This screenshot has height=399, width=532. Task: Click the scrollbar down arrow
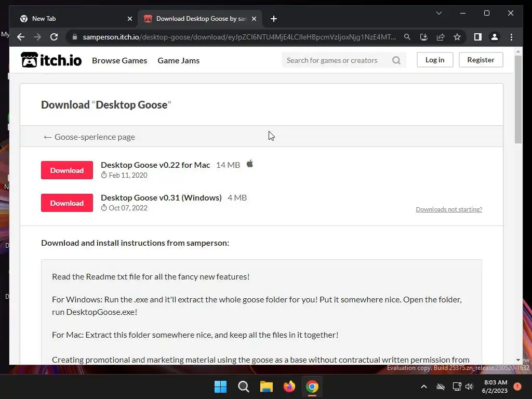pos(518,360)
